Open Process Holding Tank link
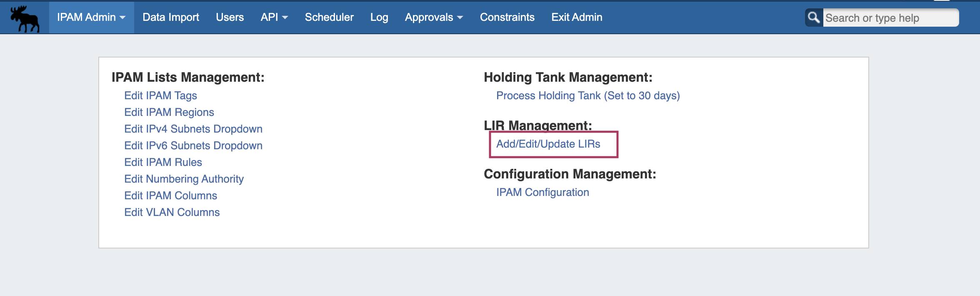Screen dimensions: 980x296 pyautogui.click(x=588, y=95)
